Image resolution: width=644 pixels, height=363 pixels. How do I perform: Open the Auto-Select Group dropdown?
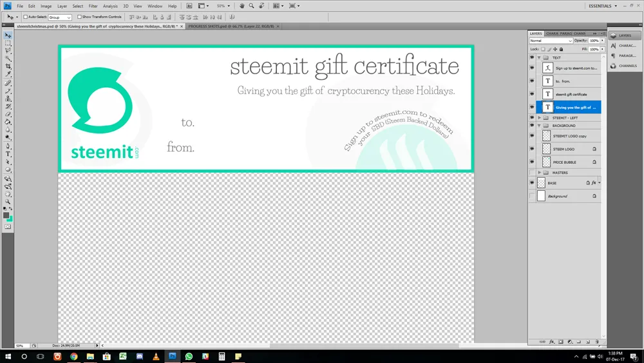pyautogui.click(x=60, y=17)
